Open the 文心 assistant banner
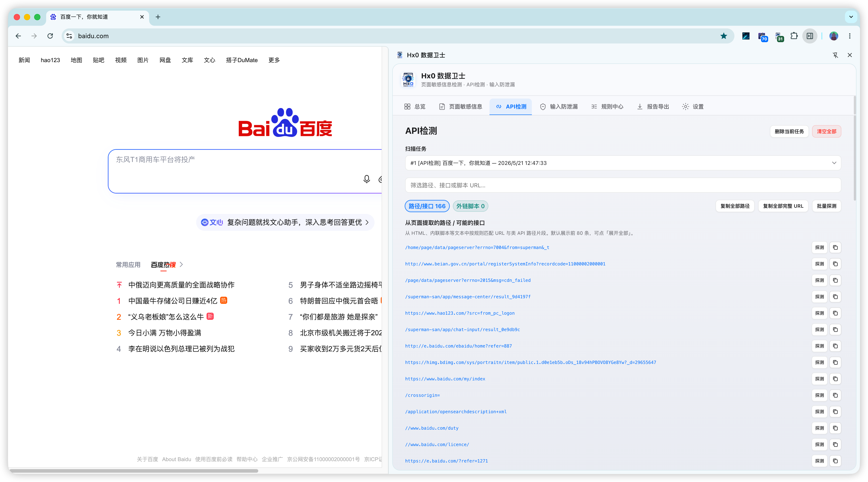Image resolution: width=868 pixels, height=482 pixels. point(285,222)
